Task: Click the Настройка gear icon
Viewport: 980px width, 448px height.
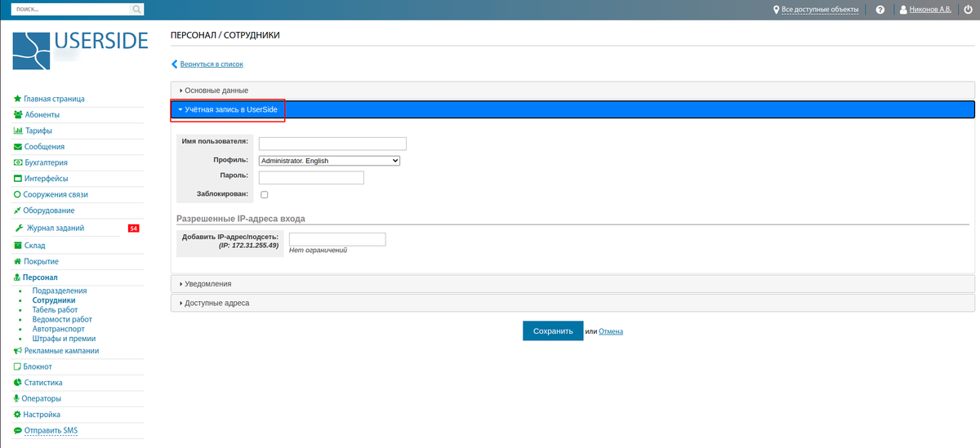Action: [x=17, y=415]
